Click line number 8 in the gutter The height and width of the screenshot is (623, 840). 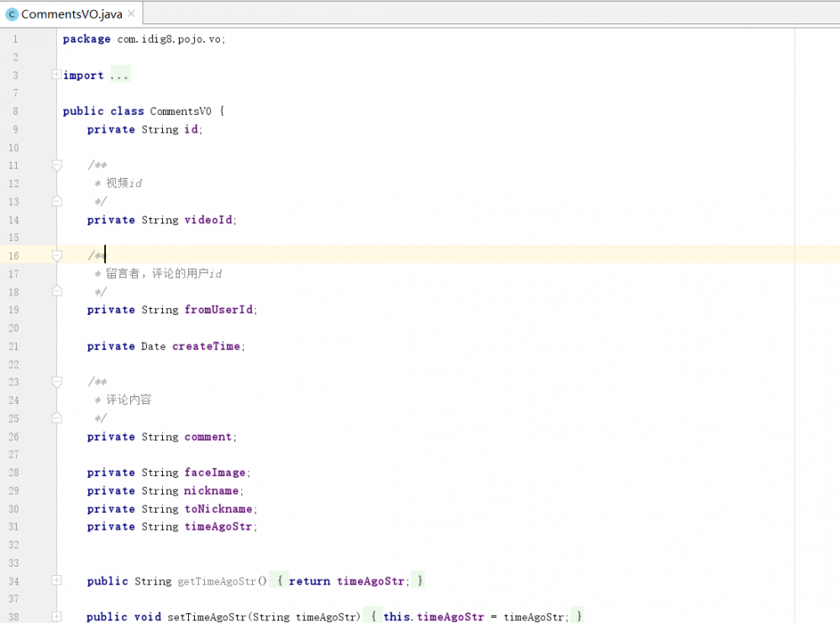point(15,111)
